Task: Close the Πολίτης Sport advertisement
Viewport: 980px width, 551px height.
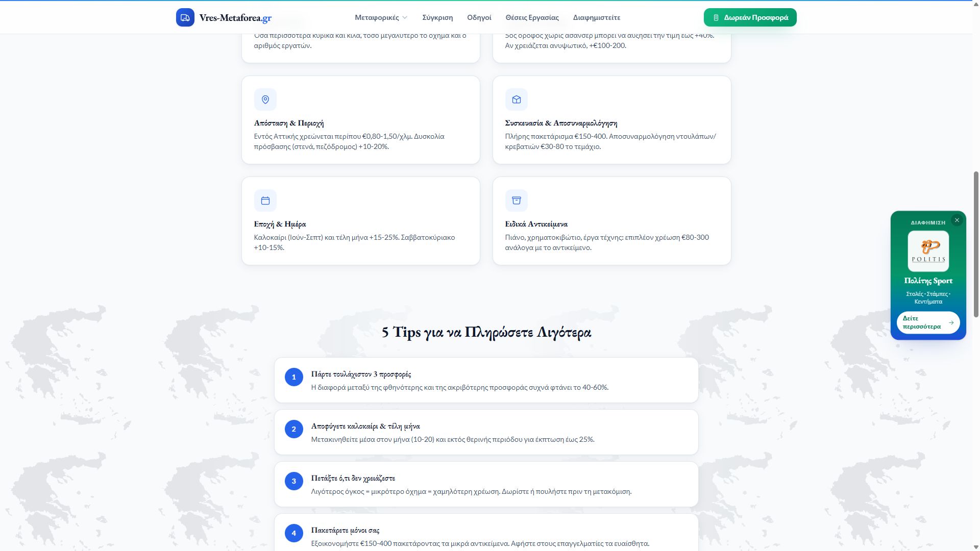Action: pyautogui.click(x=957, y=220)
